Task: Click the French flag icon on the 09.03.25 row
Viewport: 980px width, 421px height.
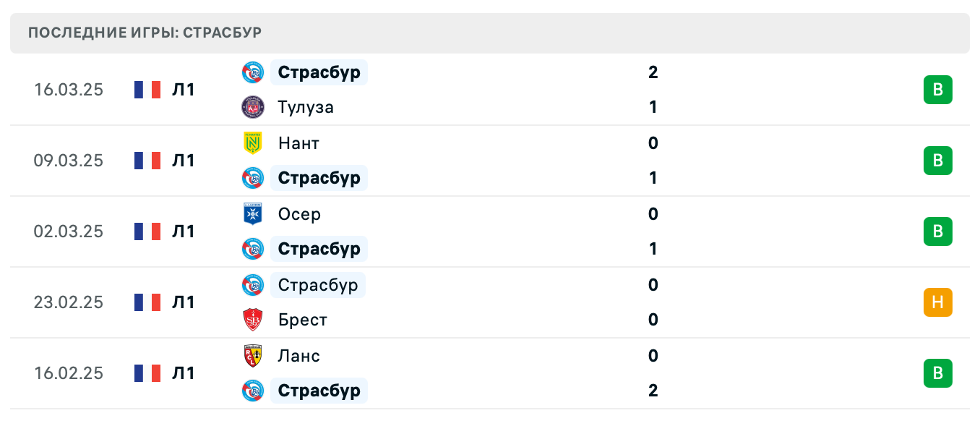Action: [147, 161]
